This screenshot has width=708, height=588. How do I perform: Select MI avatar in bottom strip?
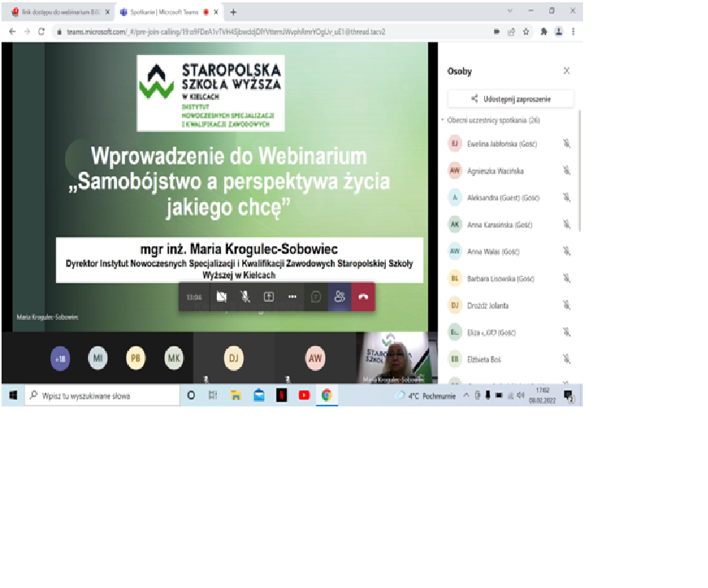coord(97,358)
